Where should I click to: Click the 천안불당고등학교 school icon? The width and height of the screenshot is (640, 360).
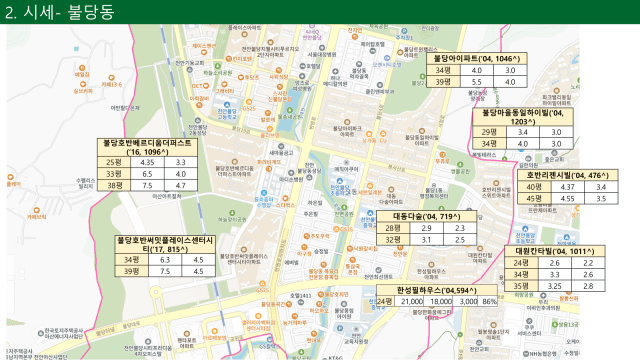[x=227, y=105]
